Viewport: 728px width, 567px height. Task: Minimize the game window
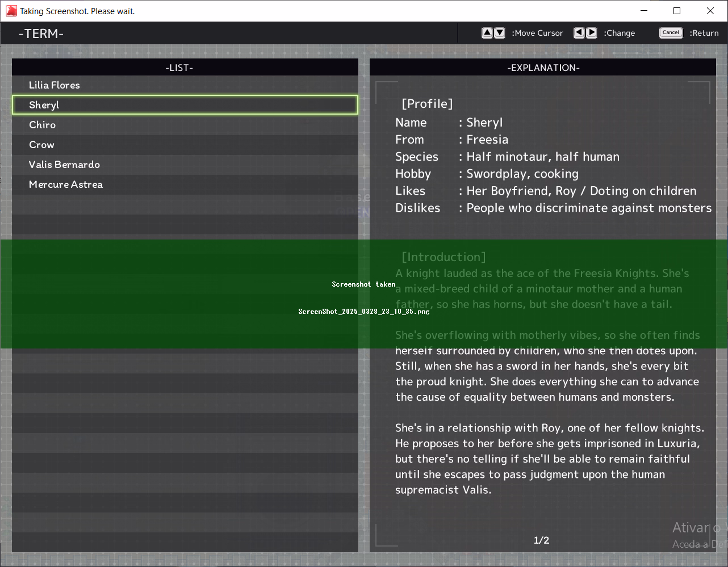coord(644,11)
